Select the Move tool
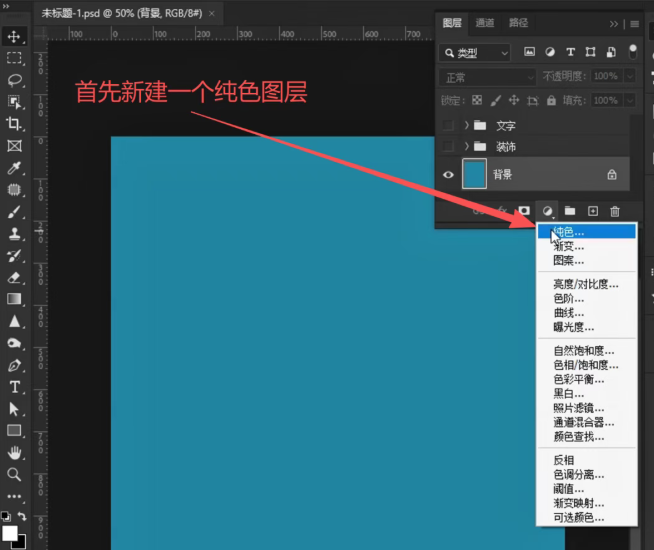 click(x=14, y=36)
